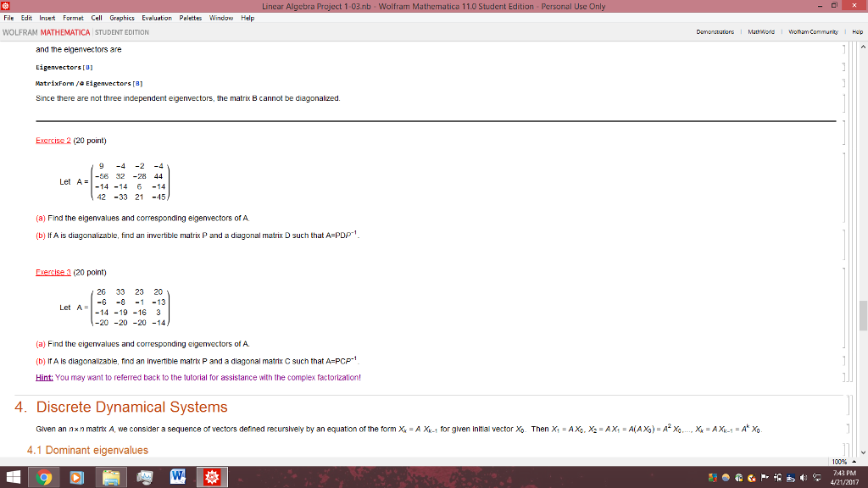The image size is (868, 488).
Task: Launch Google Chrome from the taskbar
Action: coord(44,476)
